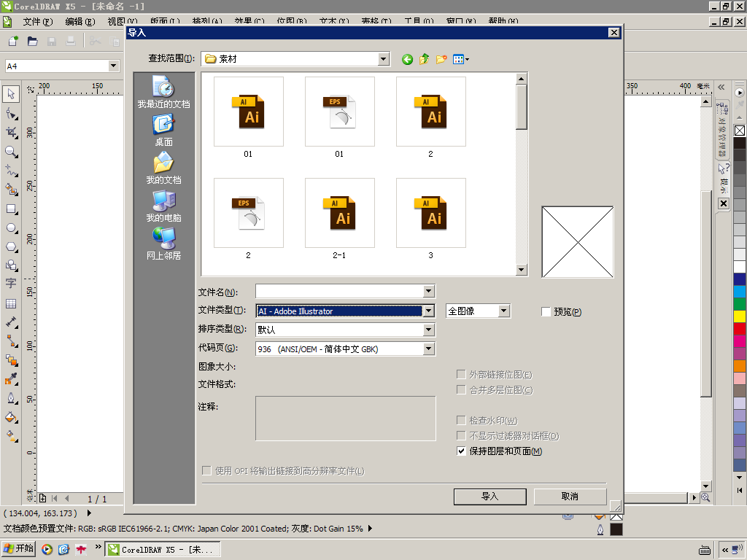Select the Rectangle tool
Image resolution: width=747 pixels, height=560 pixels.
[x=11, y=209]
